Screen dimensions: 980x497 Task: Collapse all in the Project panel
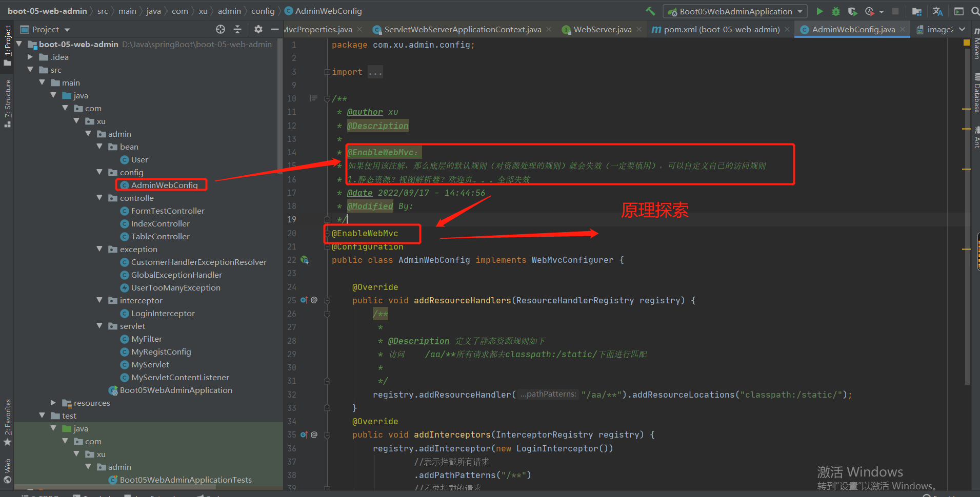[x=237, y=29]
